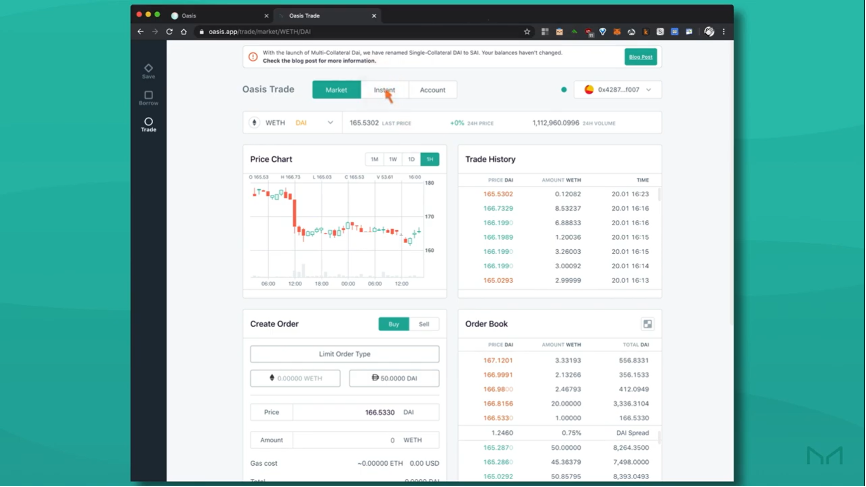866x487 pixels.
Task: Open the white S browser extension
Action: (660, 31)
